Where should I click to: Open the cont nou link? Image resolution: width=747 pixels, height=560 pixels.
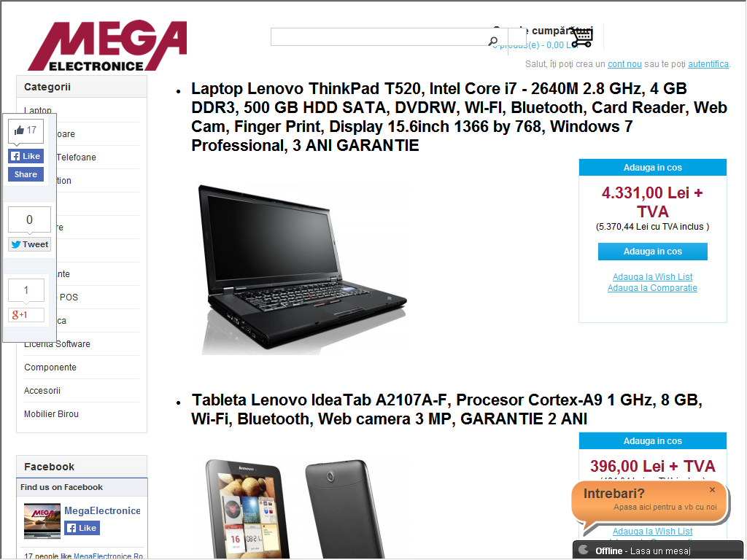click(624, 64)
